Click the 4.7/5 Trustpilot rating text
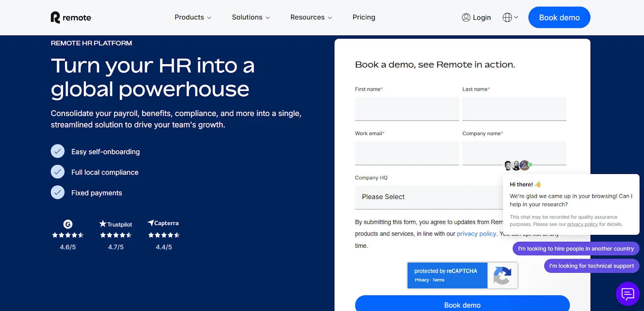This screenshot has height=311, width=644. pyautogui.click(x=116, y=247)
